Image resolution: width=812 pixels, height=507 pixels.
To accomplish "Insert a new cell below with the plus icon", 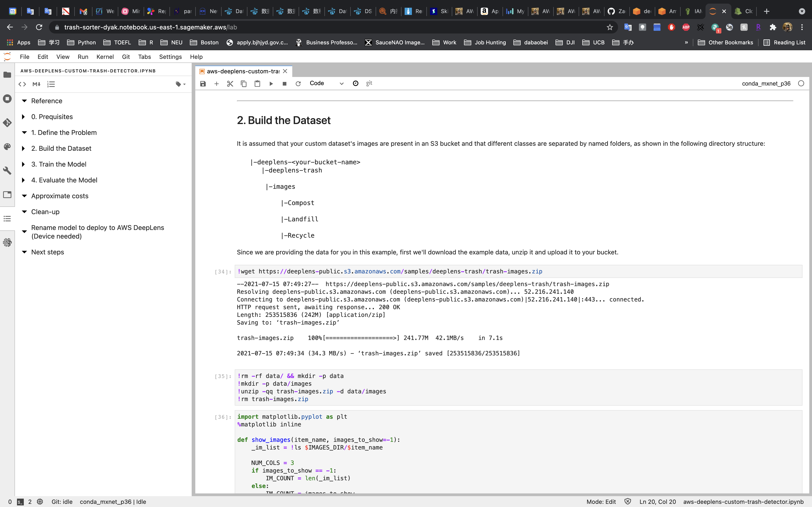I will pos(216,84).
